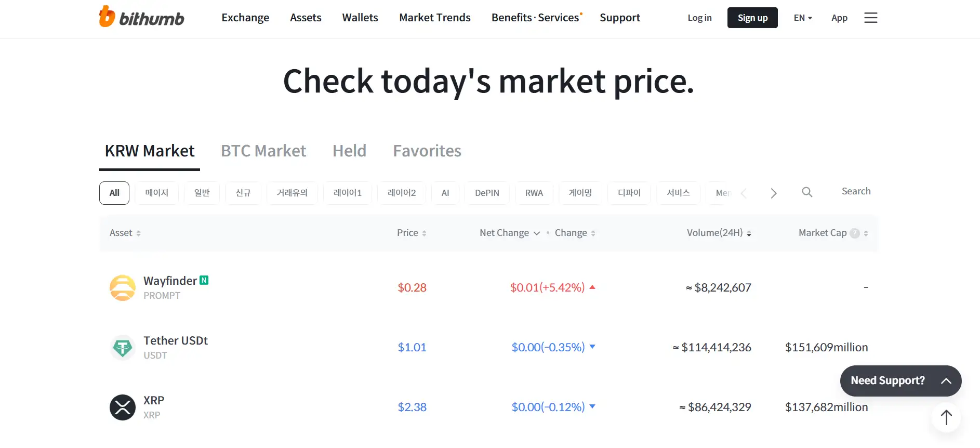Viewport: 980px width, 448px height.
Task: Open the hamburger menu icon
Action: (870, 18)
